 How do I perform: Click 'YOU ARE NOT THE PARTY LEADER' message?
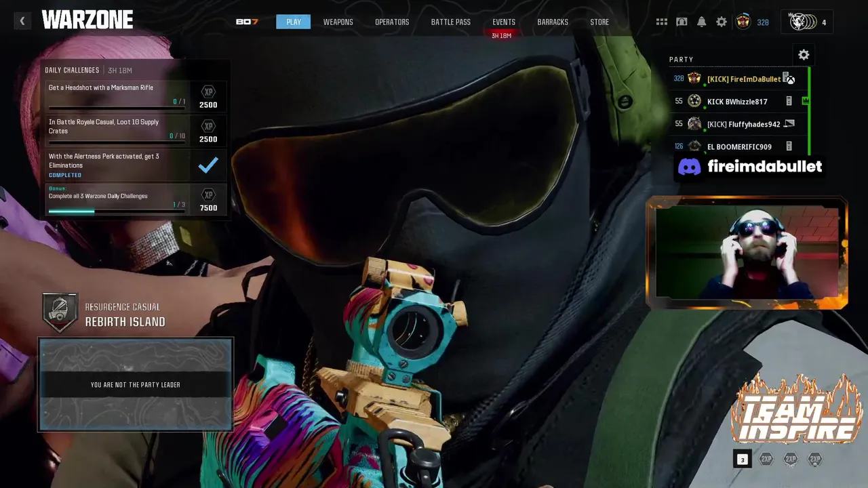pos(136,385)
